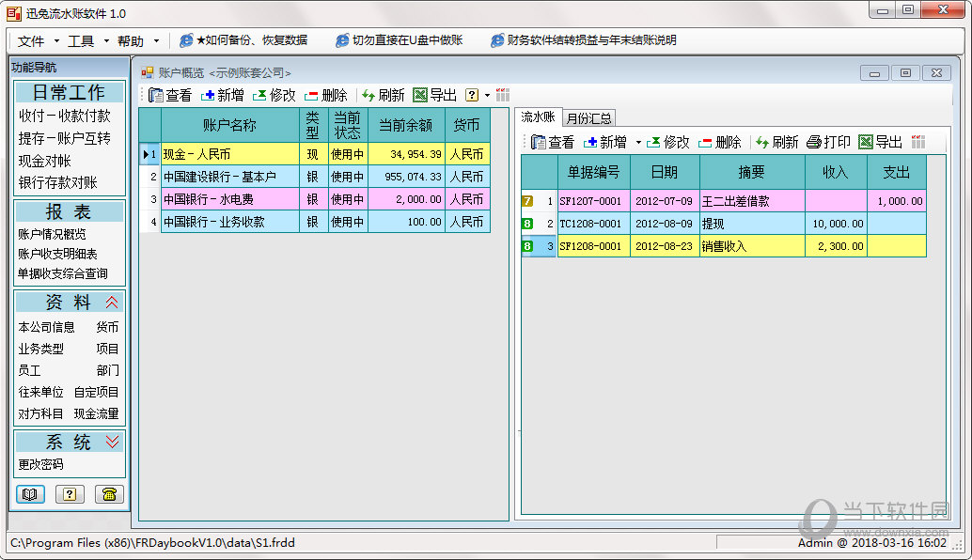
Task: Open 现金对帐 in navigation
Action: click(44, 161)
